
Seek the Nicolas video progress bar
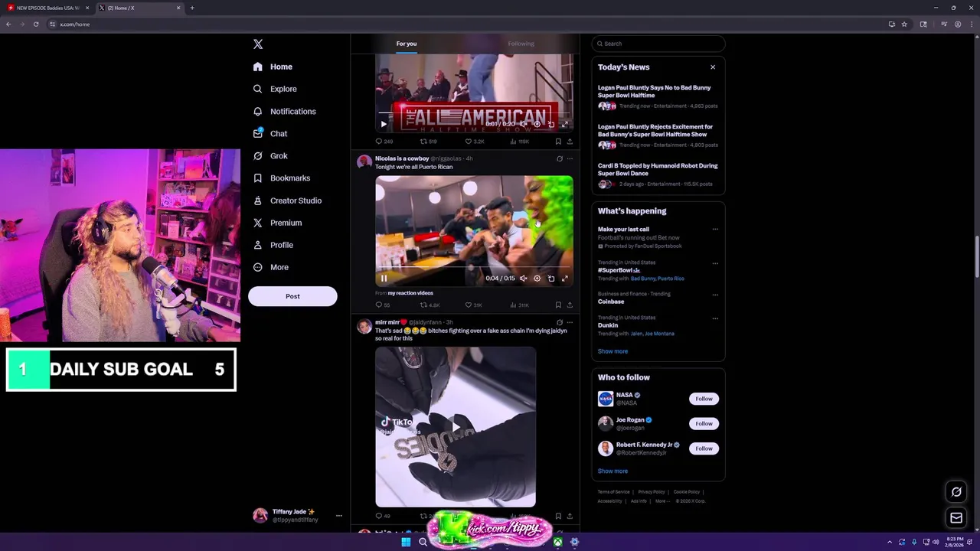coord(474,269)
